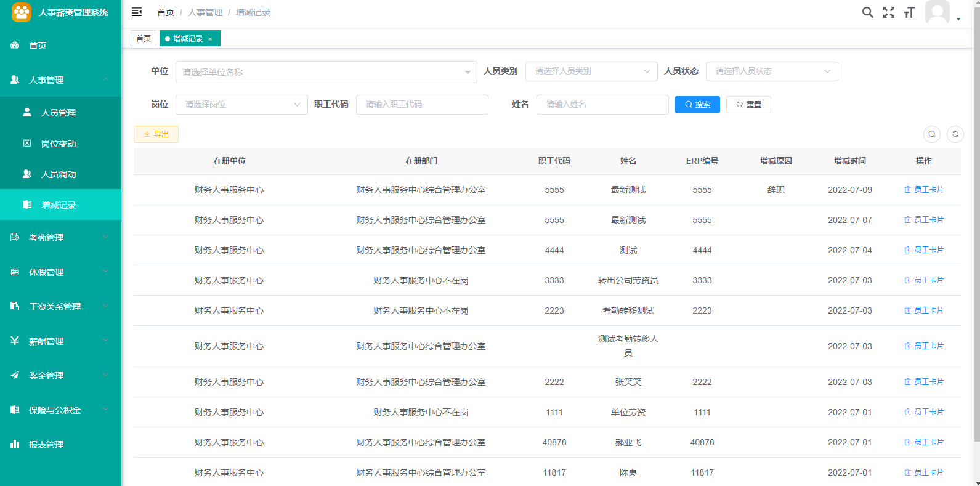The height and width of the screenshot is (486, 980).
Task: Click the 首页 dashboard icon in sidebar
Action: coord(15,46)
